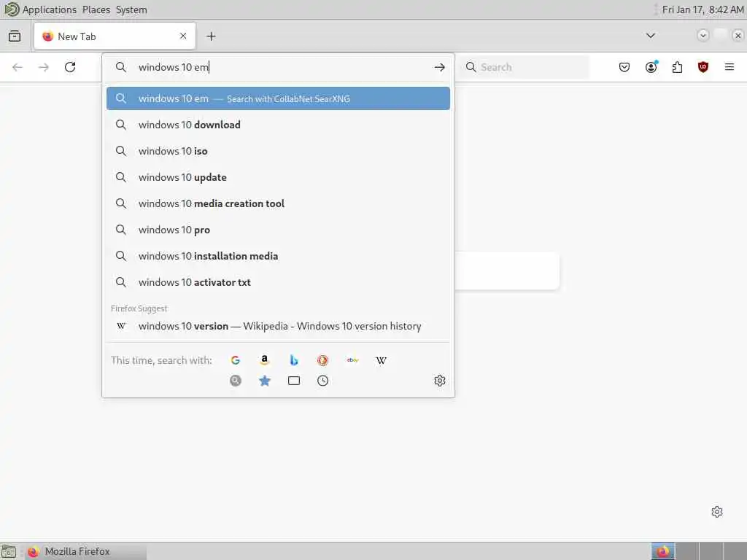Go back to previous page
Screen dimensions: 747x560
click(x=18, y=67)
